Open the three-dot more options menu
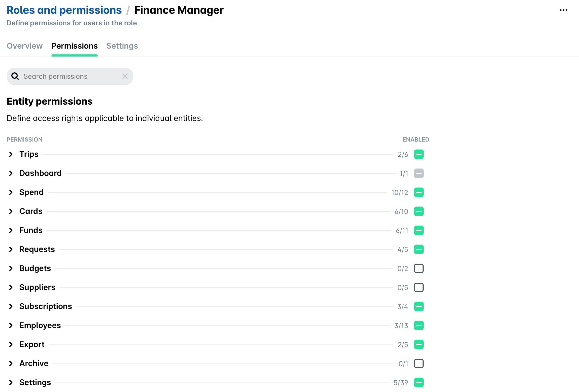Image resolution: width=579 pixels, height=392 pixels. point(563,10)
